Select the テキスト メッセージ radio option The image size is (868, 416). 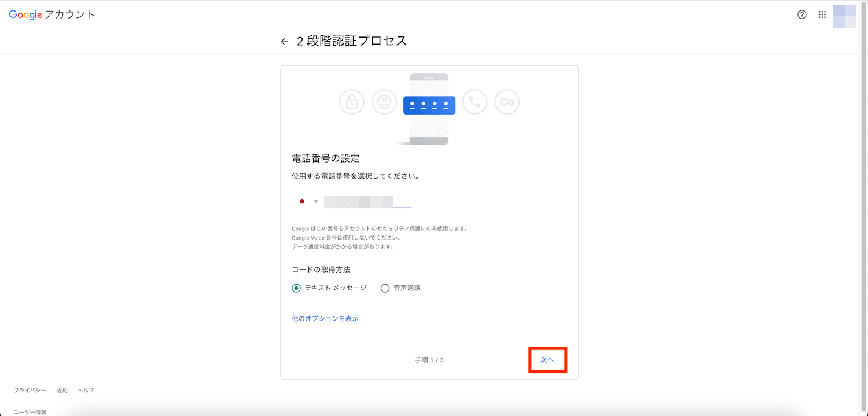[296, 288]
